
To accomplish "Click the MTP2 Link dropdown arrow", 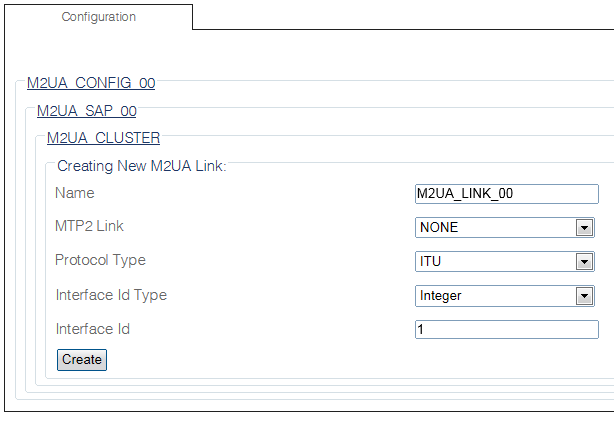I will point(584,228).
